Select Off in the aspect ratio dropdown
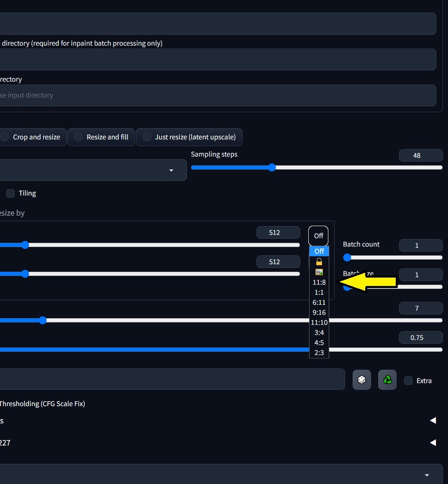448x484 pixels. [x=319, y=251]
